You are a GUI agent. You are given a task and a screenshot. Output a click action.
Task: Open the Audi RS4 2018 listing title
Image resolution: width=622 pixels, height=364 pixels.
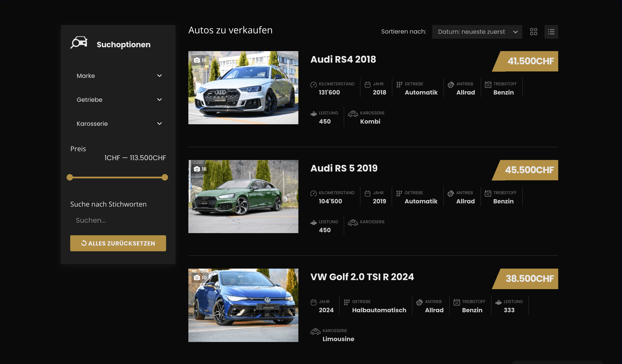[343, 59]
